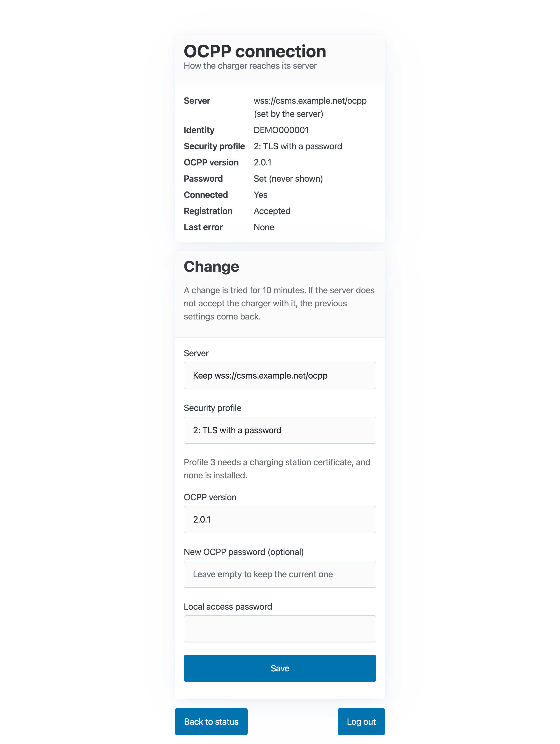Go back to status page
The image size is (560, 744).
pos(211,722)
